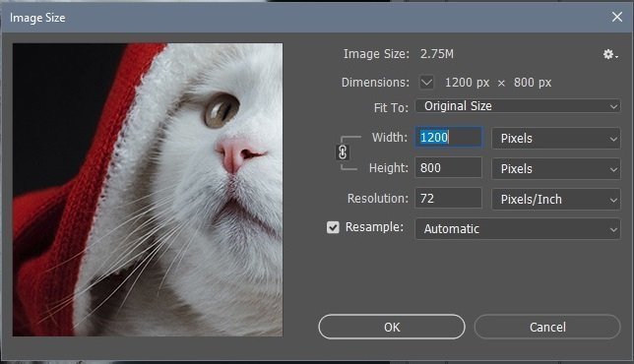The image size is (634, 364).
Task: Open the Height units Pixels dropdown
Action: click(x=556, y=168)
